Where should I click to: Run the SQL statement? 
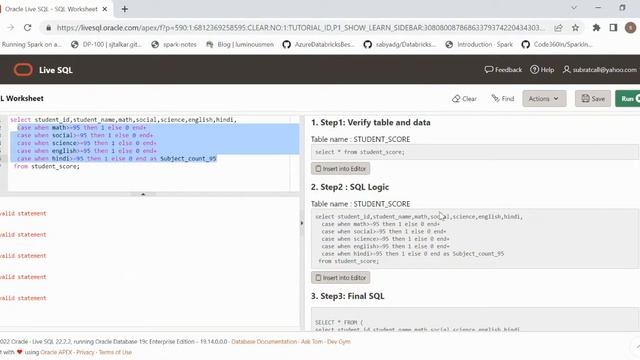628,99
